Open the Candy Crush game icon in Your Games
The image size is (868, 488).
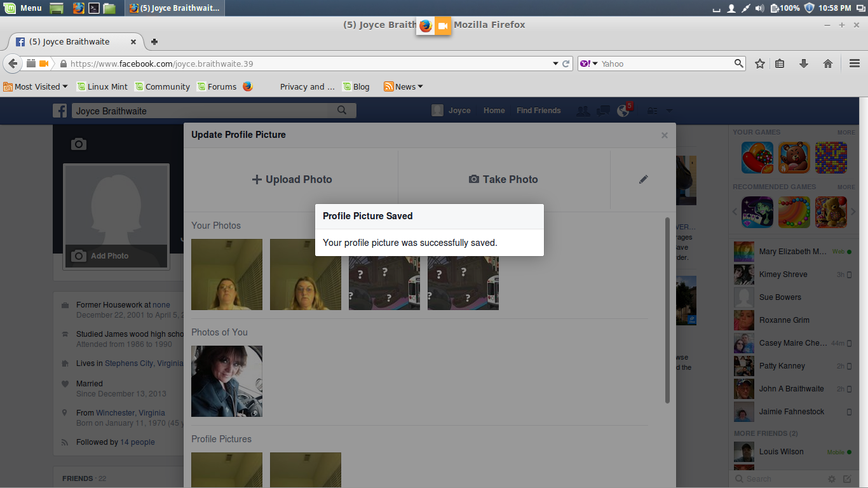757,158
